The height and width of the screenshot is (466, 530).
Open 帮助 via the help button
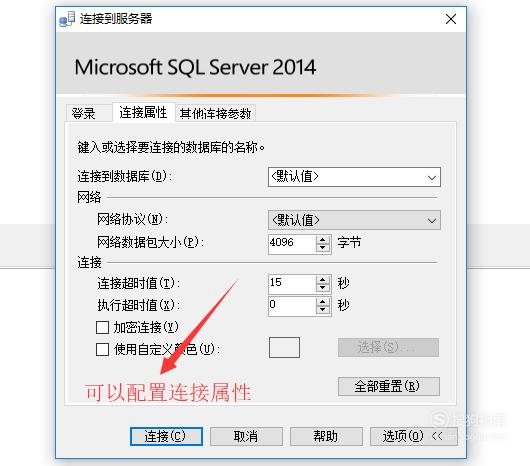coord(326,436)
